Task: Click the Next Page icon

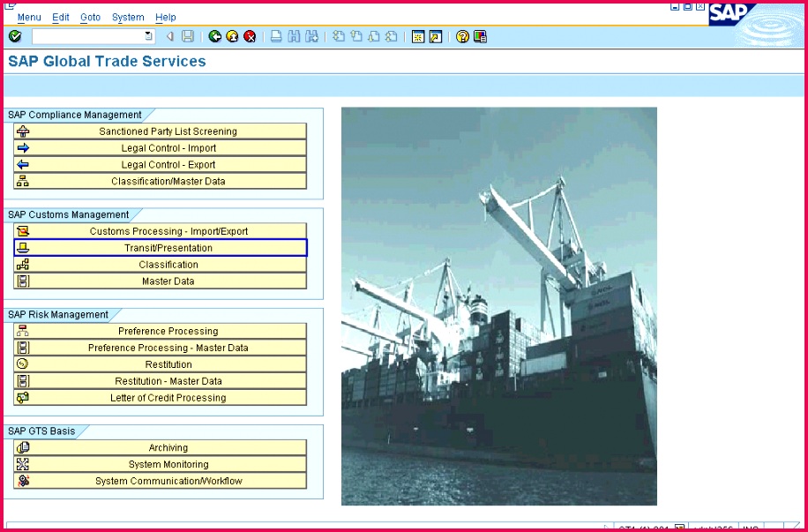Action: (x=374, y=36)
